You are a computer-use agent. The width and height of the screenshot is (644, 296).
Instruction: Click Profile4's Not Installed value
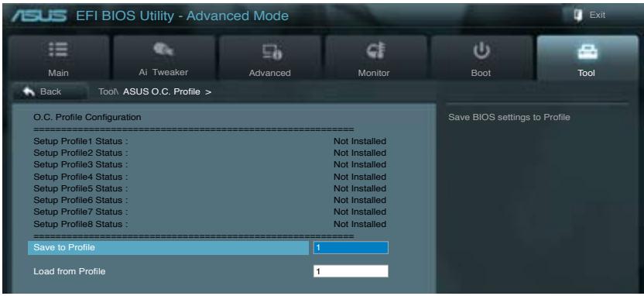[360, 177]
